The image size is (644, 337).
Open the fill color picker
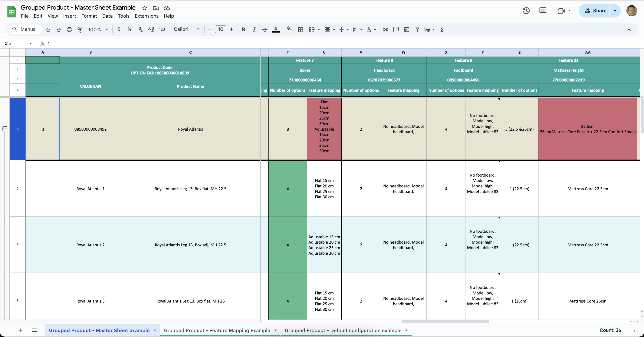click(x=289, y=29)
